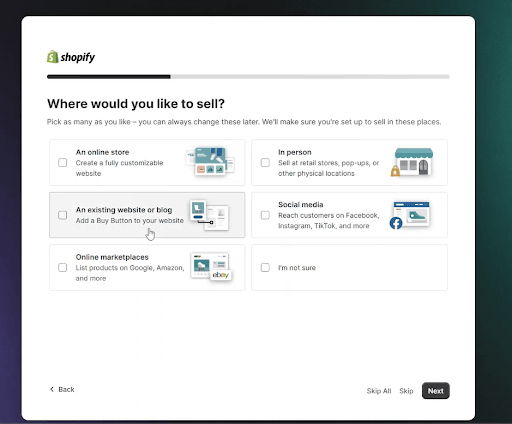The height and width of the screenshot is (424, 512).
Task: Check the An online store checkbox
Action: click(63, 162)
